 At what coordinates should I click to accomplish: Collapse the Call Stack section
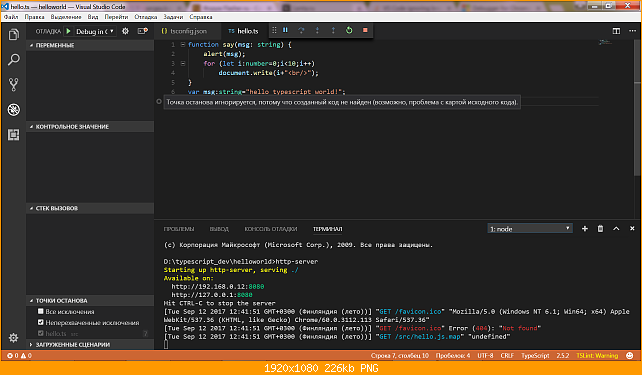(x=90, y=208)
